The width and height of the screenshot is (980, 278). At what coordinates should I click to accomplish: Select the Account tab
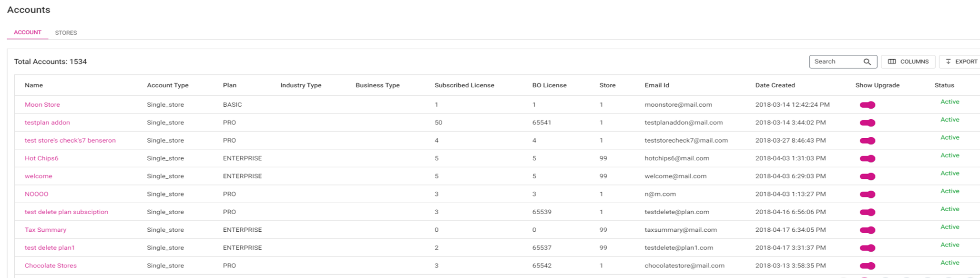click(x=28, y=32)
